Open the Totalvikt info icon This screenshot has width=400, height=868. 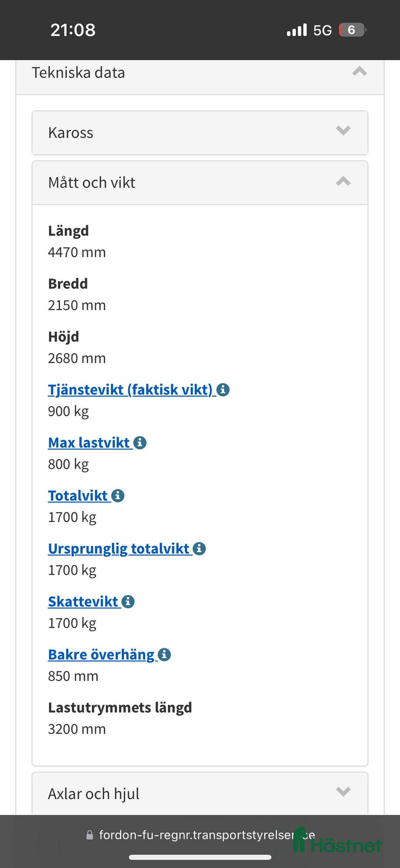tap(118, 495)
